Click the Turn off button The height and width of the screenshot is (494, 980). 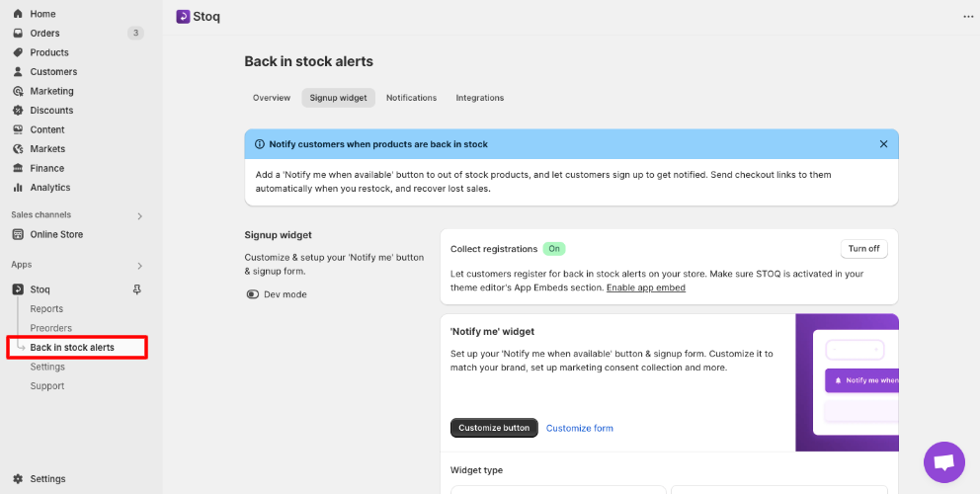pyautogui.click(x=863, y=249)
